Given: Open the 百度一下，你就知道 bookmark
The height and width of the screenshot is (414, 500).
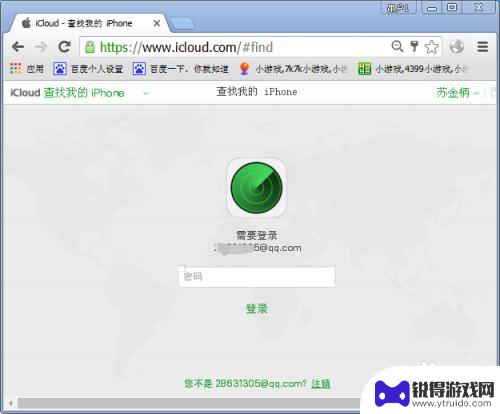Looking at the screenshot, I should 180,69.
